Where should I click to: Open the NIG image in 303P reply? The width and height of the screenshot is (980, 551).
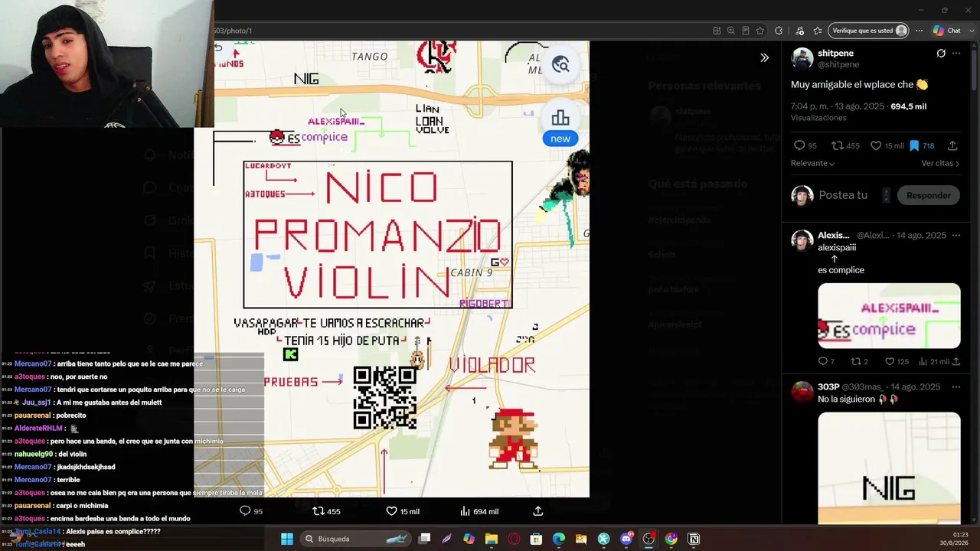point(889,468)
